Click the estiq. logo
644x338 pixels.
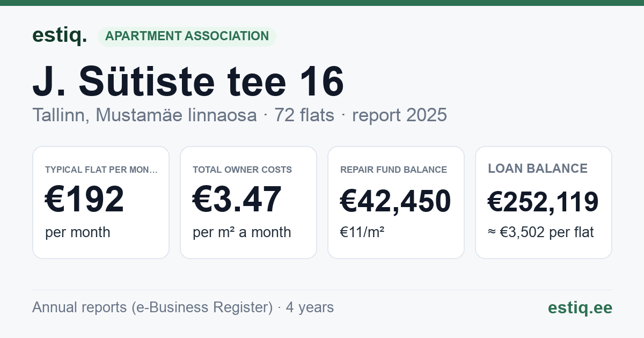pos(60,36)
